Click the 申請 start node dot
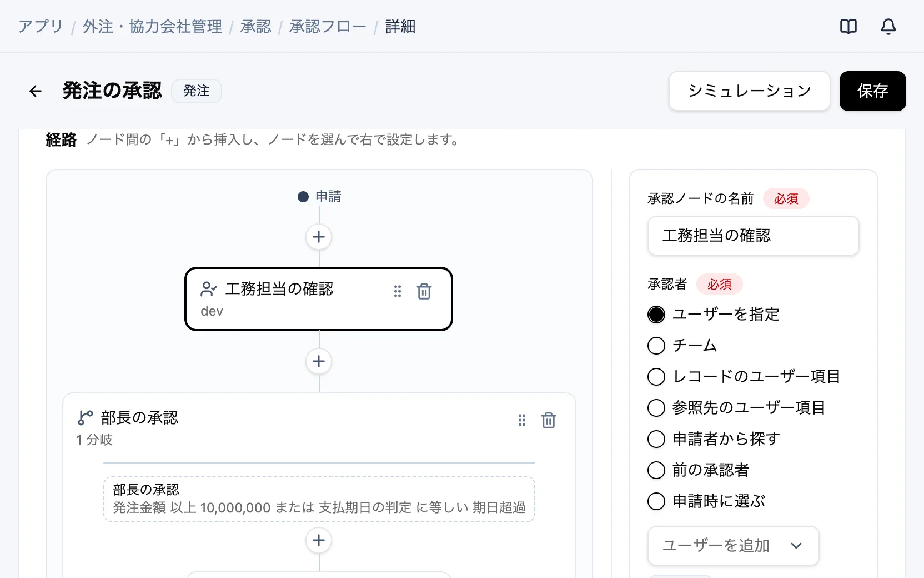Image resolution: width=924 pixels, height=578 pixels. tap(303, 197)
